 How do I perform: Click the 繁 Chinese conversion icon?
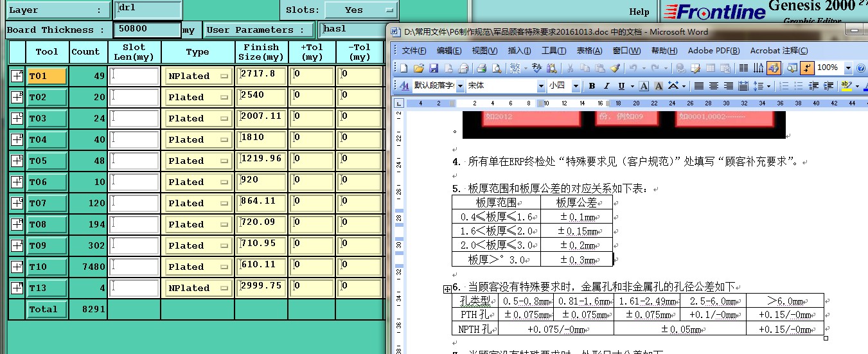pyautogui.click(x=515, y=67)
